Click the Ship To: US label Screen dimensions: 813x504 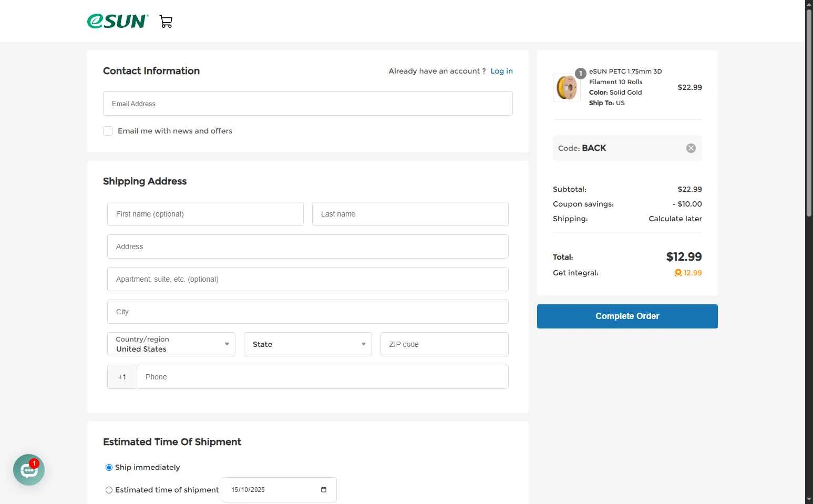607,103
